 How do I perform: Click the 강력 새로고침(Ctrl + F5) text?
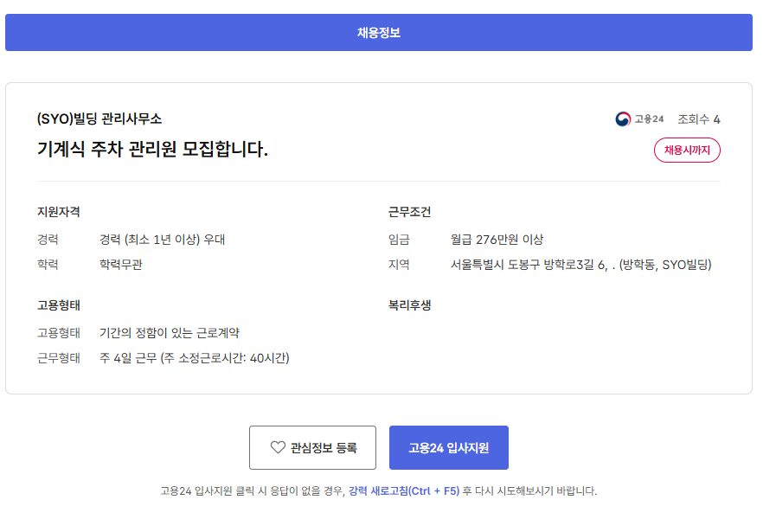coord(404,490)
